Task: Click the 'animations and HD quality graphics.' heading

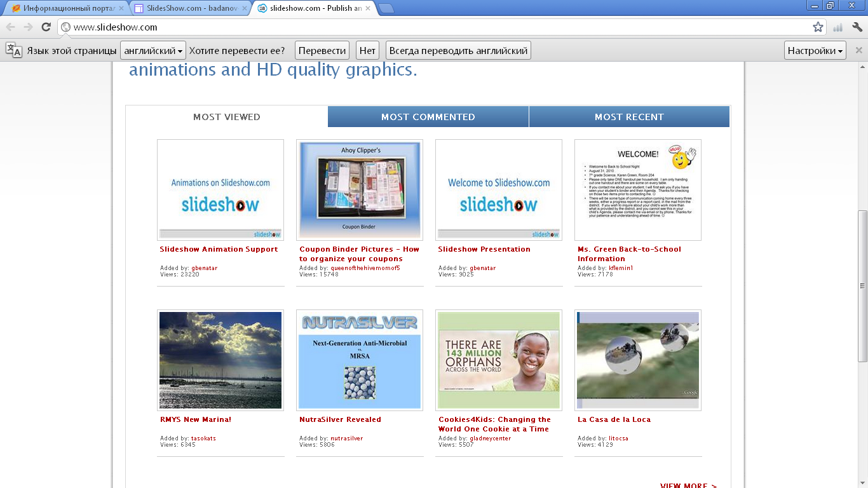Action: pos(273,69)
